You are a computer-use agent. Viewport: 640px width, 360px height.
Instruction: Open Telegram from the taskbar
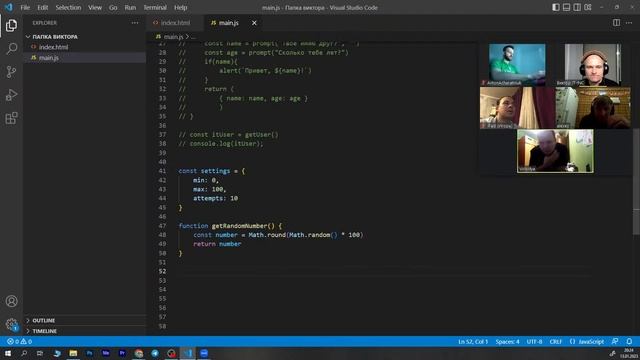click(x=155, y=353)
